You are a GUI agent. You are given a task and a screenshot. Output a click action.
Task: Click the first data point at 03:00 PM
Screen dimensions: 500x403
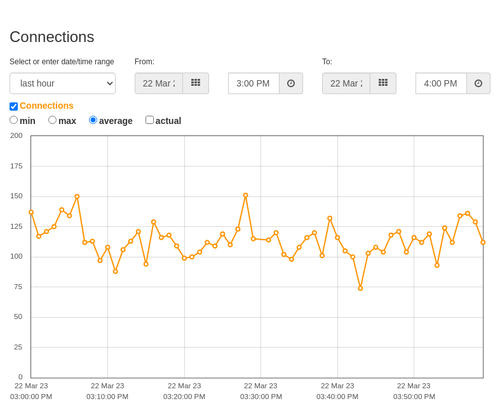coord(31,212)
